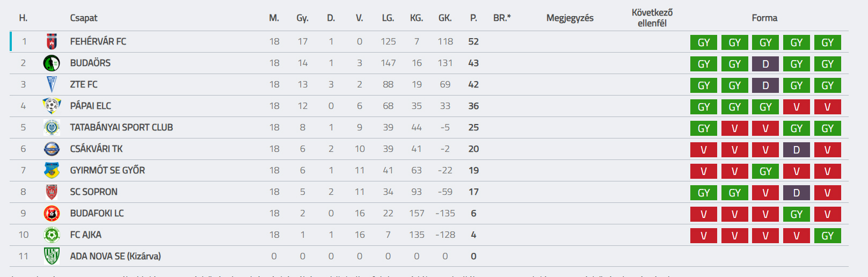
Task: Click the Pápai ELC club badge
Action: [52, 106]
